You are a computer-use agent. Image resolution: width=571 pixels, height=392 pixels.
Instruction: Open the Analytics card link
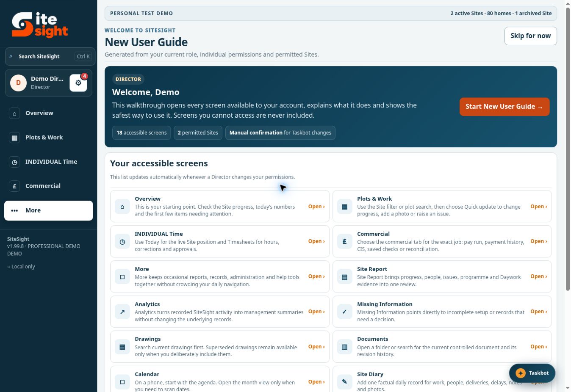(316, 312)
